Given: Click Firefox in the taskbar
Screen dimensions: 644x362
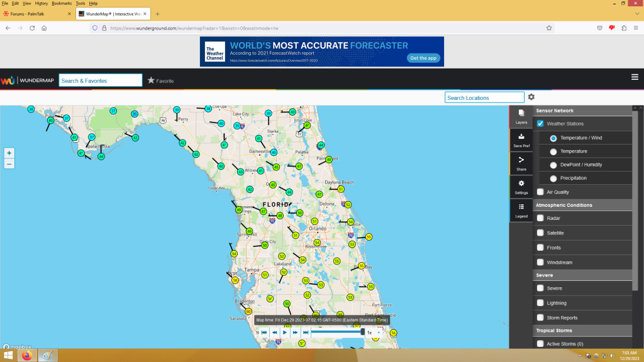Looking at the screenshot, I should coord(27,356).
